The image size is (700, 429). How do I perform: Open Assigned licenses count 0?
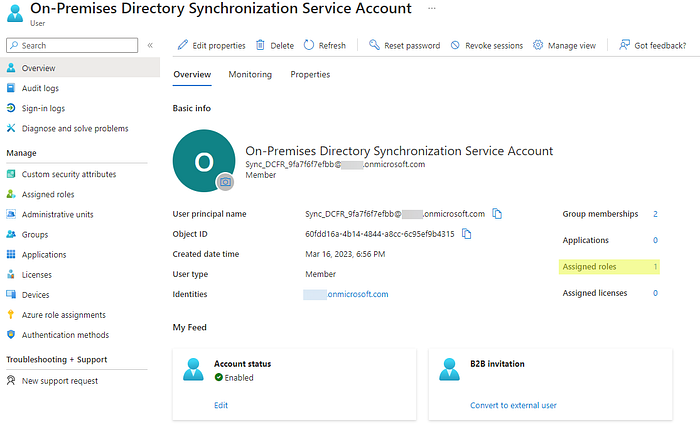(655, 293)
